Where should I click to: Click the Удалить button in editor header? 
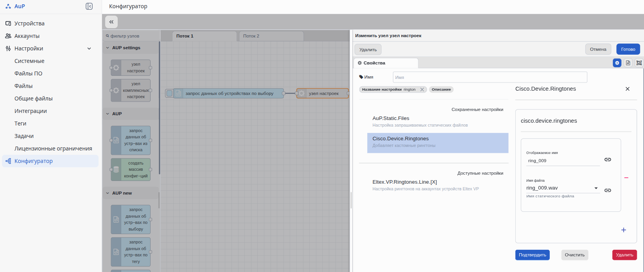click(x=368, y=50)
